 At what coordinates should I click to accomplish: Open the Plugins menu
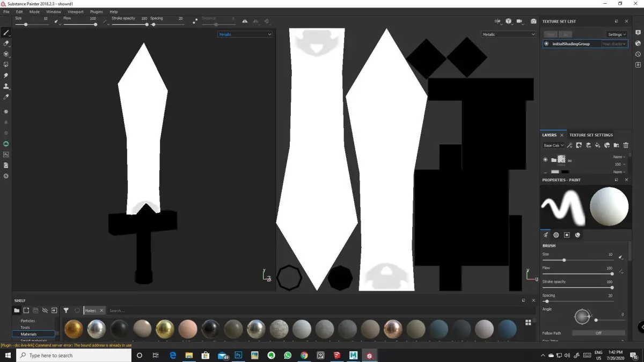pyautogui.click(x=97, y=11)
